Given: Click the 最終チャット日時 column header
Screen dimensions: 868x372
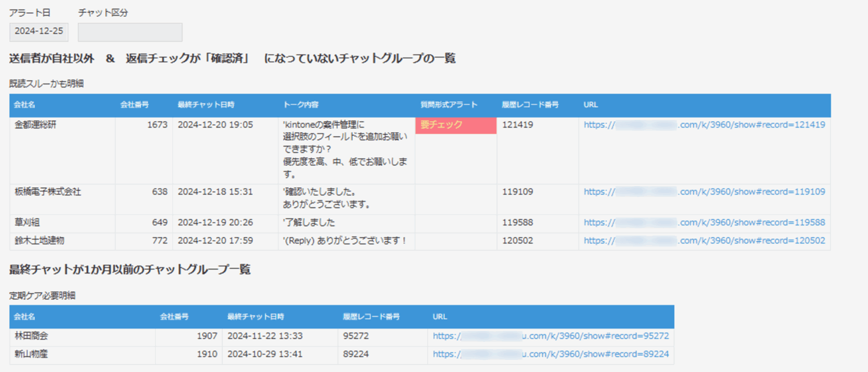Looking at the screenshot, I should point(206,105).
